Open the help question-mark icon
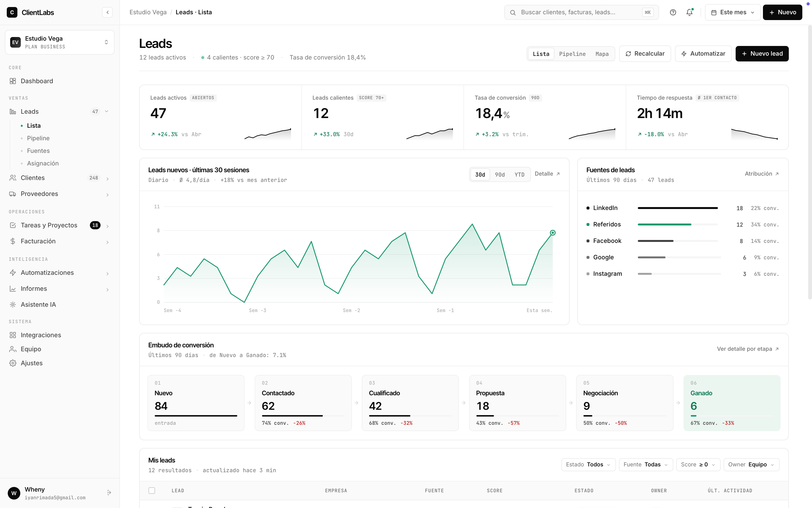812x508 pixels. (673, 12)
